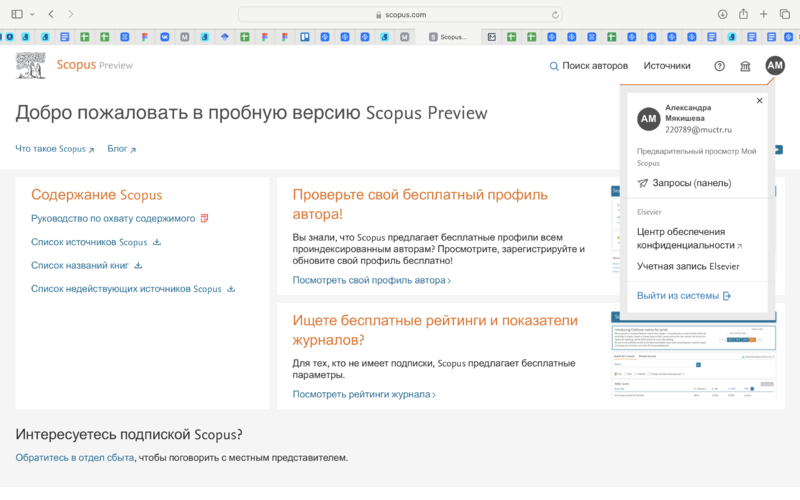Open Учетная запись Elsevier

[688, 266]
